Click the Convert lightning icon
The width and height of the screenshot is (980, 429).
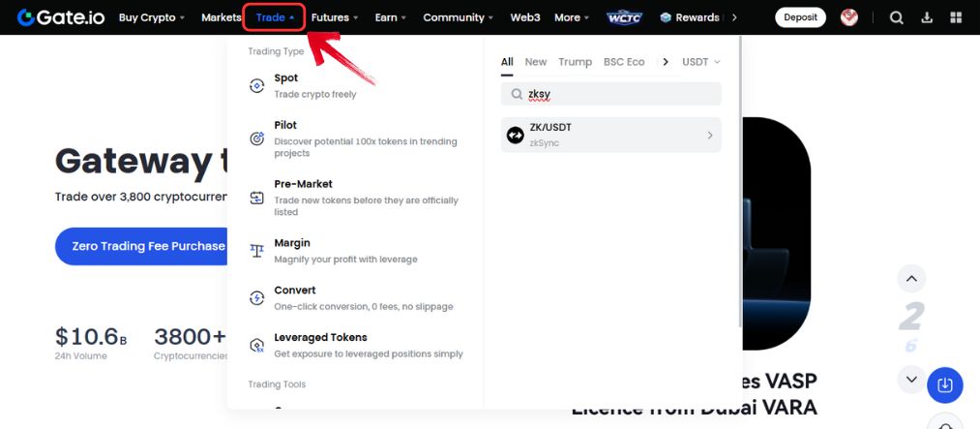point(257,297)
